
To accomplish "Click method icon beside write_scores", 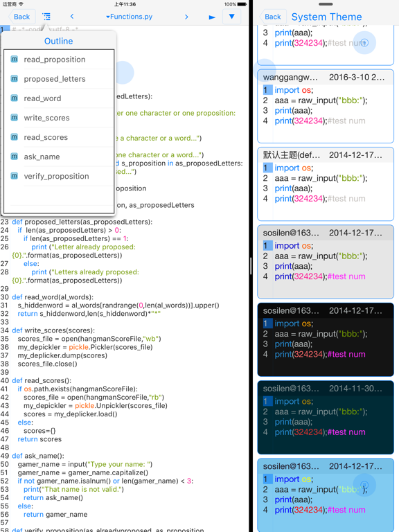I will point(15,117).
